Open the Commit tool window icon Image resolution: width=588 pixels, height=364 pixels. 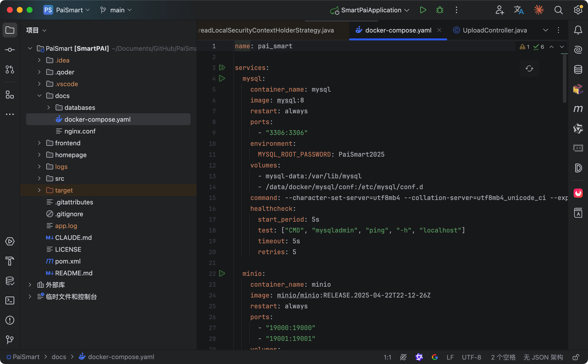coord(10,50)
